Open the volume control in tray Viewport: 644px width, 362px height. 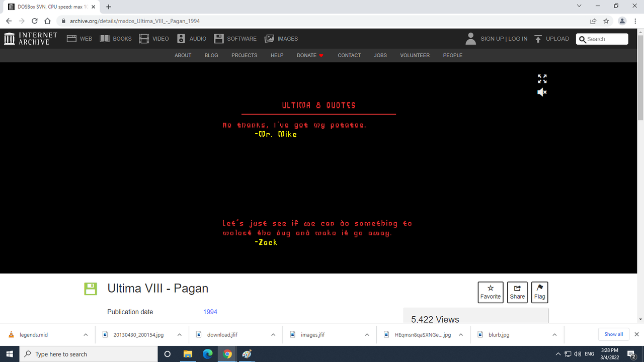[x=578, y=354]
